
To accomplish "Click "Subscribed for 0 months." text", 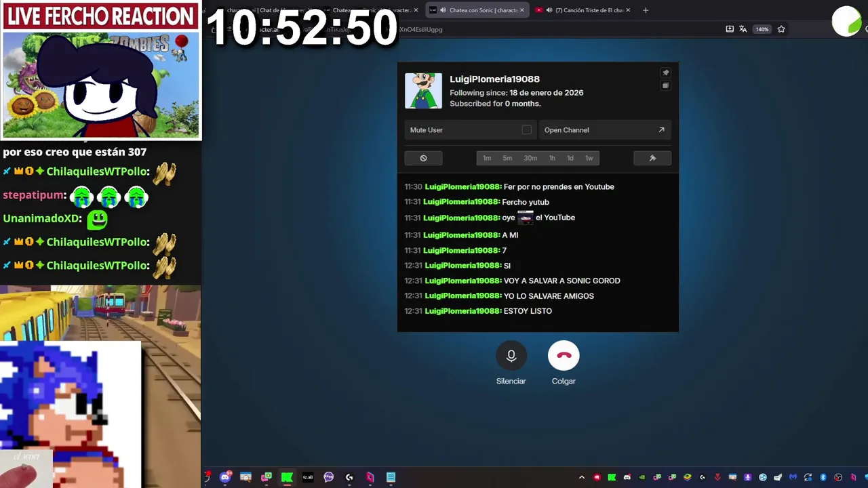I will [x=495, y=104].
